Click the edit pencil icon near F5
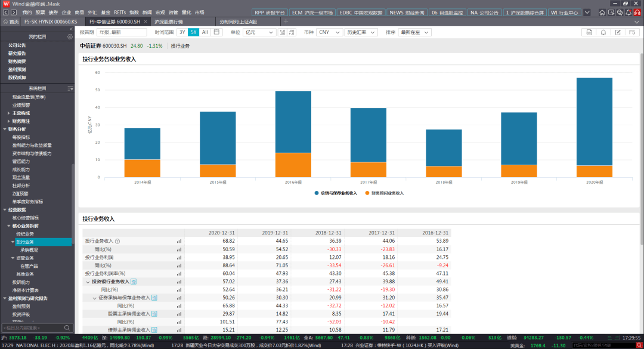This screenshot has height=349, width=644. [618, 32]
